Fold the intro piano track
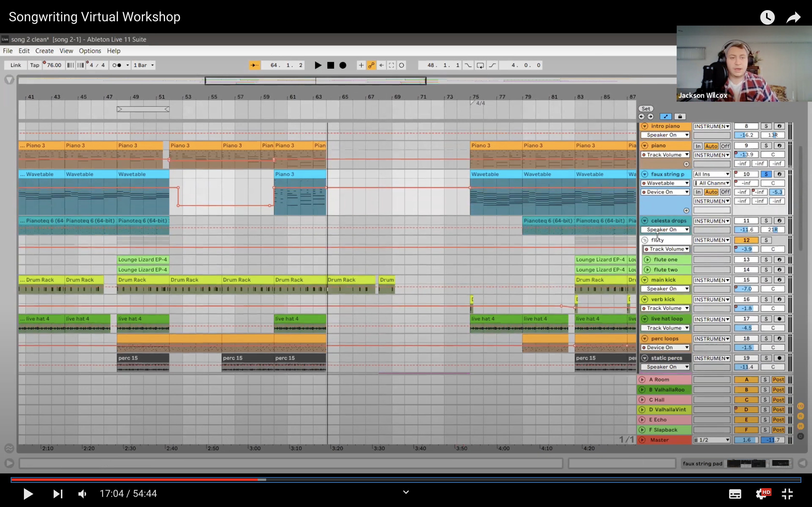Image resolution: width=812 pixels, height=507 pixels. click(x=645, y=127)
